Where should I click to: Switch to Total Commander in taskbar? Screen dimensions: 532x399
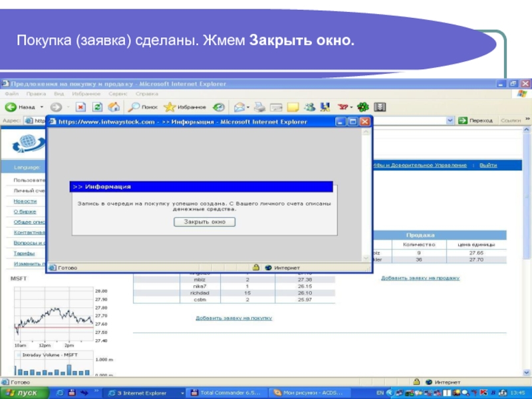click(227, 392)
